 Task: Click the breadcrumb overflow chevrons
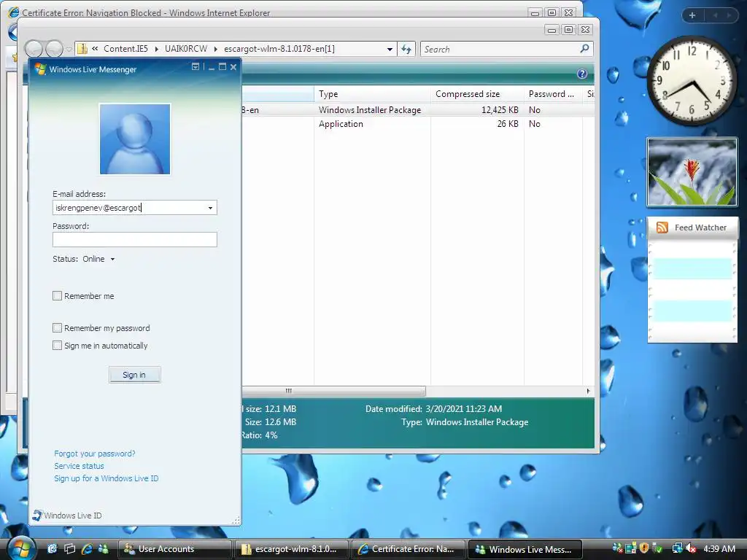[x=95, y=49]
